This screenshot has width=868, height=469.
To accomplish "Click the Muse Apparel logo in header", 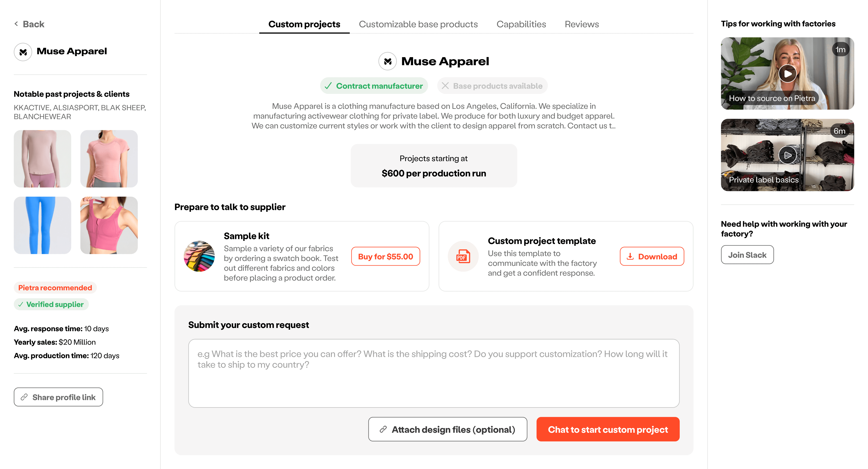I will 387,61.
